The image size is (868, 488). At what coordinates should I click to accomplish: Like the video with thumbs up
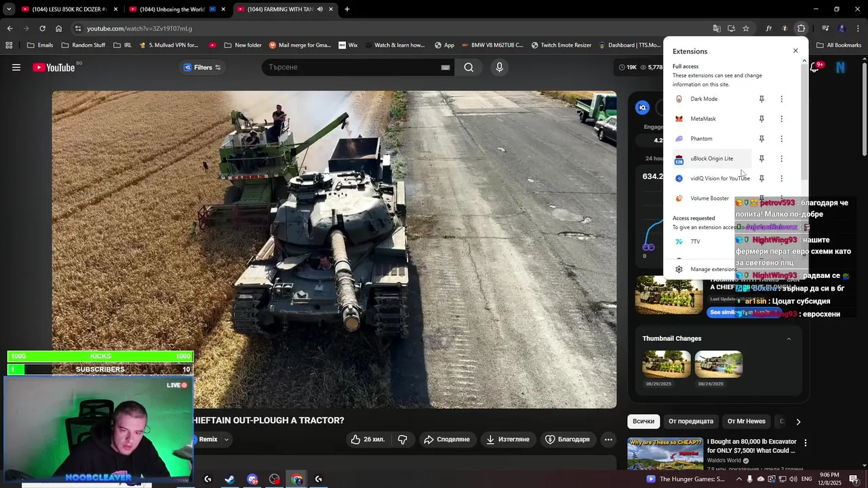[368, 439]
